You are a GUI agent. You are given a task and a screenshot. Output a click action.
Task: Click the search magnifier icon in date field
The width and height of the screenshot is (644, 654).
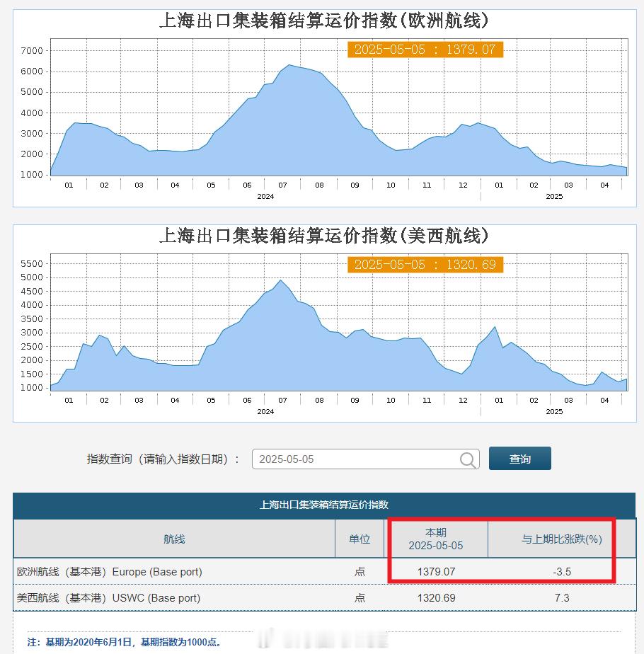coord(467,460)
